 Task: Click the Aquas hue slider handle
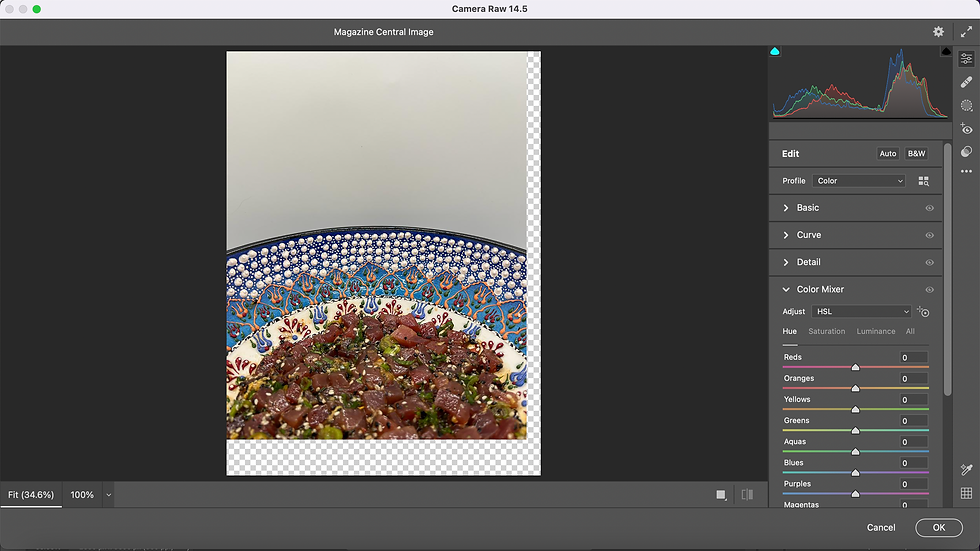tap(855, 452)
